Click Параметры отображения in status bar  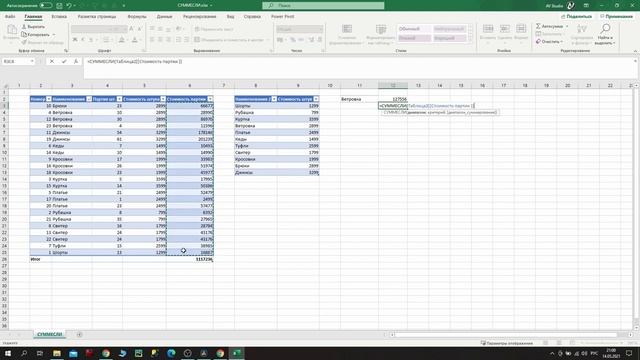[x=507, y=343]
